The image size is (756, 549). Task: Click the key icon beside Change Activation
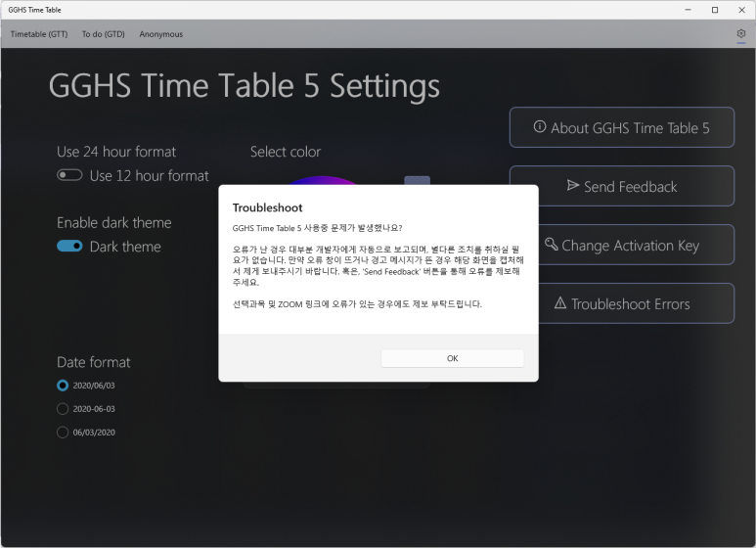[x=551, y=244]
